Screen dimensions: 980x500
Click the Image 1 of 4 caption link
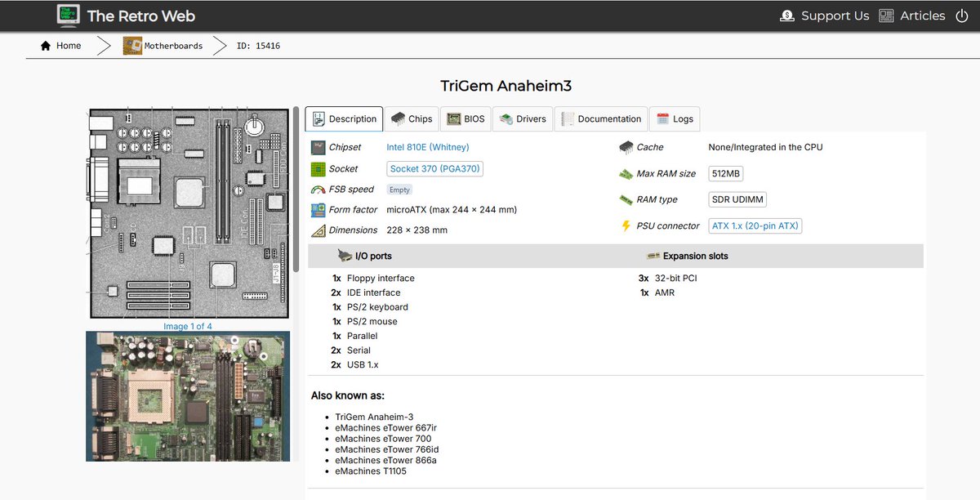188,327
